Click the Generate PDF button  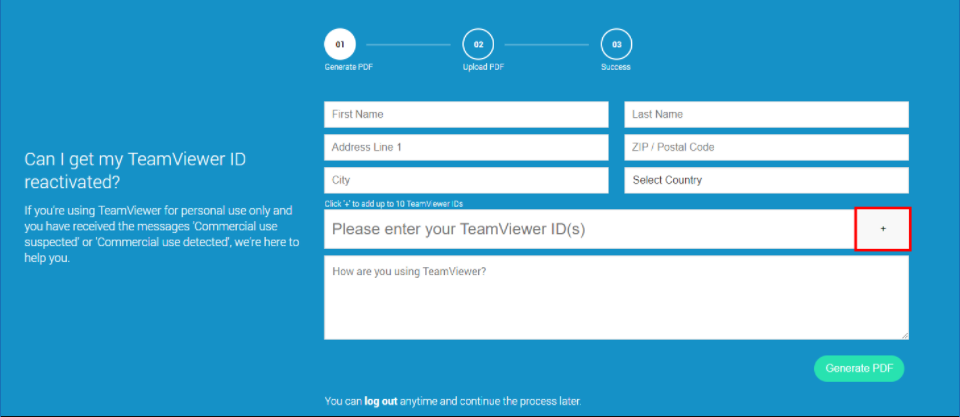pos(859,369)
